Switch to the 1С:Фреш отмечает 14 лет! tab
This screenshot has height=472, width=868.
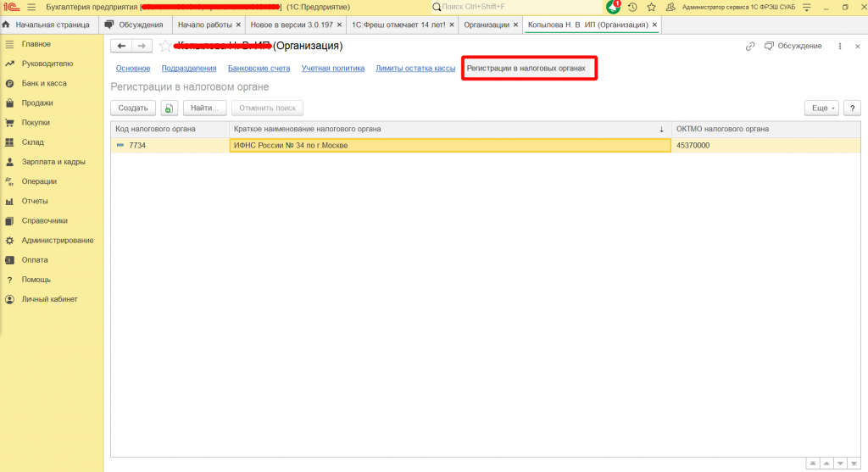[398, 25]
